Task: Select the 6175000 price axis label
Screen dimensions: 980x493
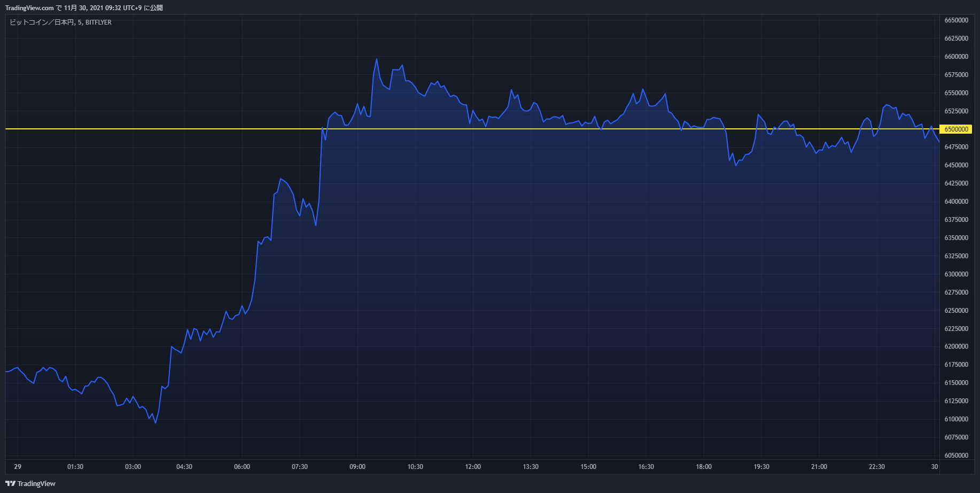Action: pyautogui.click(x=956, y=365)
